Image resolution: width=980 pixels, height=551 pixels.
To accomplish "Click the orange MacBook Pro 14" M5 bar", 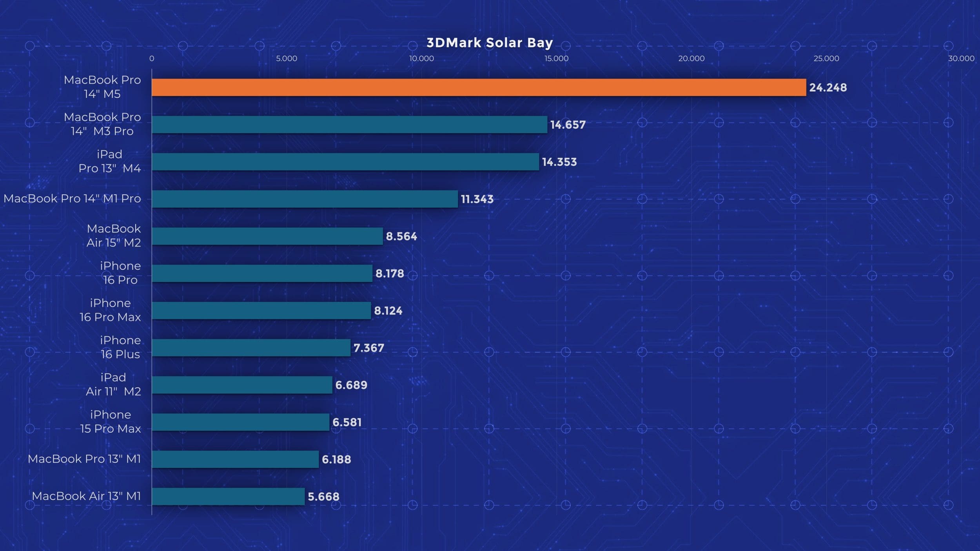I will 479,87.
